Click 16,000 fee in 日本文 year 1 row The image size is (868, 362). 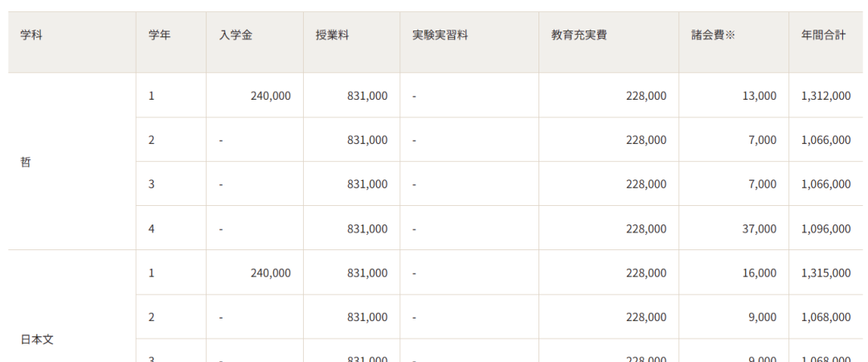[x=759, y=273]
